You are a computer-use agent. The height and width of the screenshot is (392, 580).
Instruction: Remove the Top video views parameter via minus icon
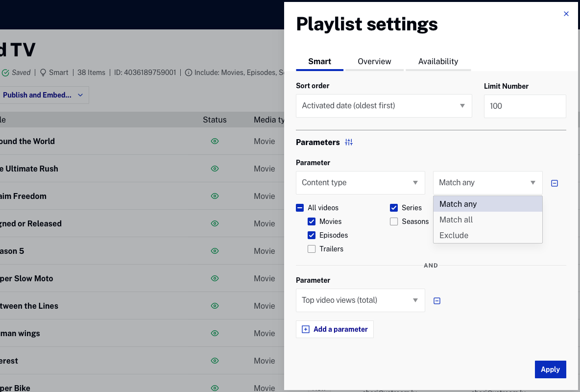click(x=436, y=301)
